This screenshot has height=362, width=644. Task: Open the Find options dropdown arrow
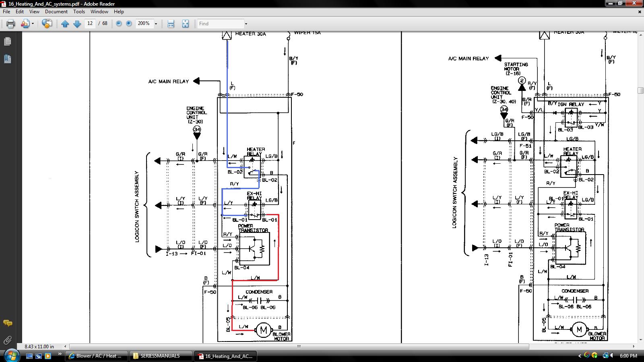(x=246, y=24)
